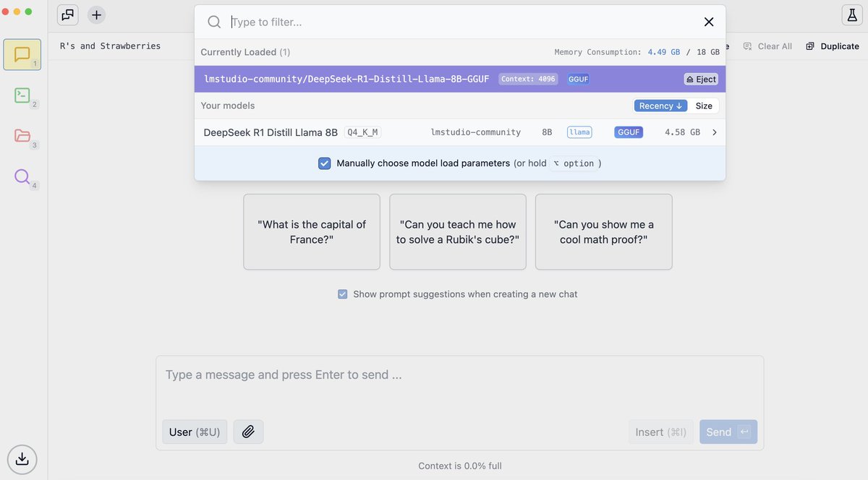The width and height of the screenshot is (868, 480).
Task: Duplicate the current chat
Action: 833,46
